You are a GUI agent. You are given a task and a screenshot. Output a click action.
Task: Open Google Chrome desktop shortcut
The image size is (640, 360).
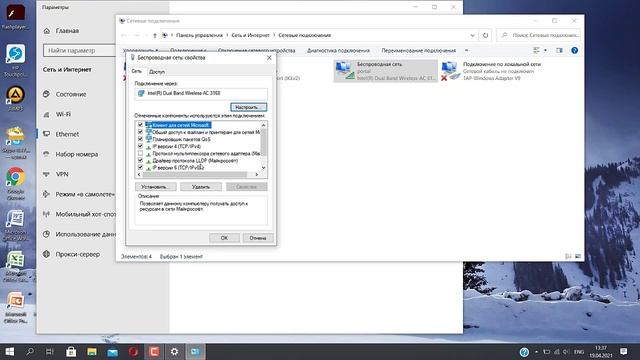(x=16, y=184)
